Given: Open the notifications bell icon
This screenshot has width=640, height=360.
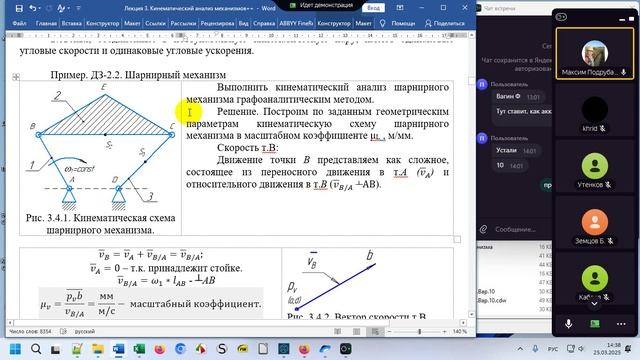Looking at the screenshot, I should point(629,349).
